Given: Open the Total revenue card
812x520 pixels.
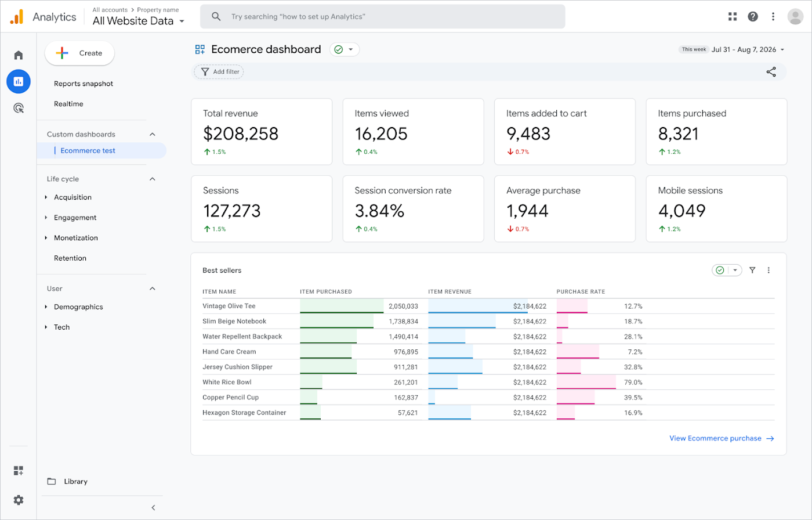Looking at the screenshot, I should [x=262, y=132].
